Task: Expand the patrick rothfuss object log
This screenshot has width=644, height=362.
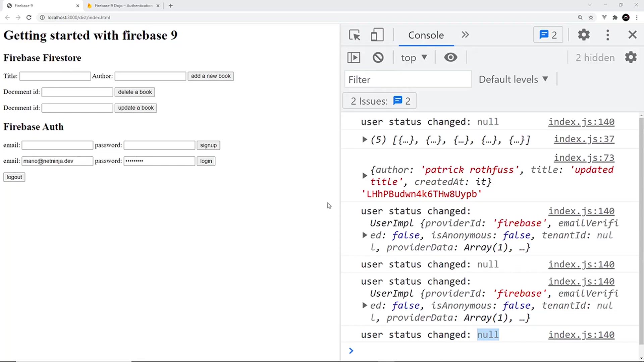Action: click(365, 176)
